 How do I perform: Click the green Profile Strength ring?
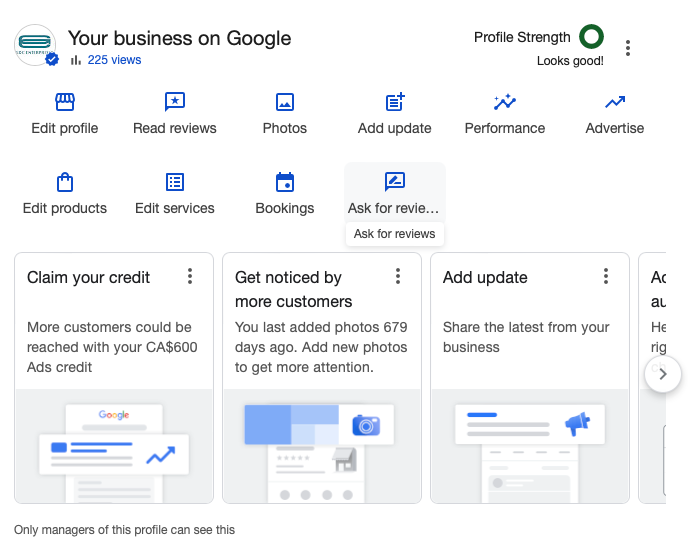pyautogui.click(x=591, y=36)
